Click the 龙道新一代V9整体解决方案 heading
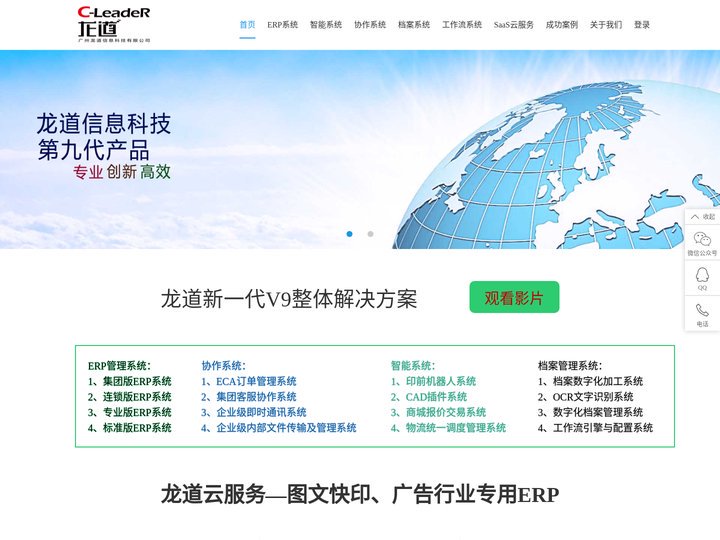The width and height of the screenshot is (720, 540). coord(289,299)
